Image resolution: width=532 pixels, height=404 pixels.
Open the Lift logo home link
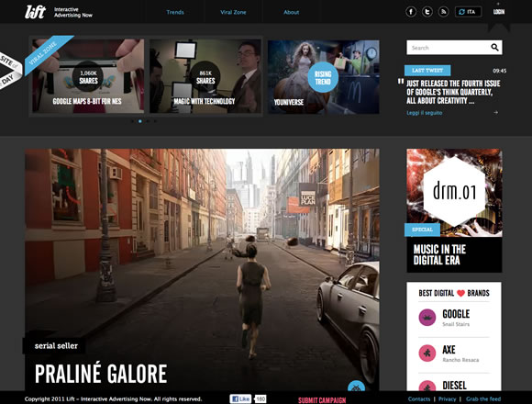click(x=35, y=12)
